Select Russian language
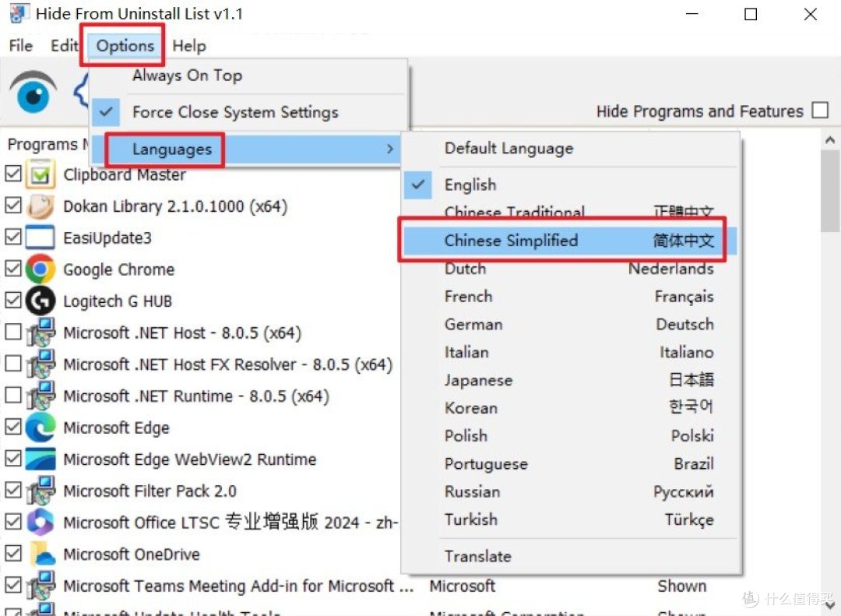841x616 pixels. (x=570, y=491)
